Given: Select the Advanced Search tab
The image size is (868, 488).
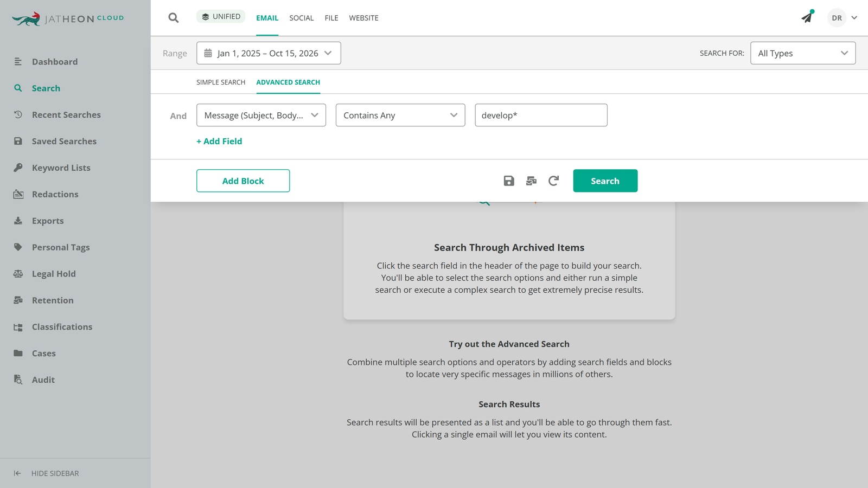Looking at the screenshot, I should [288, 82].
